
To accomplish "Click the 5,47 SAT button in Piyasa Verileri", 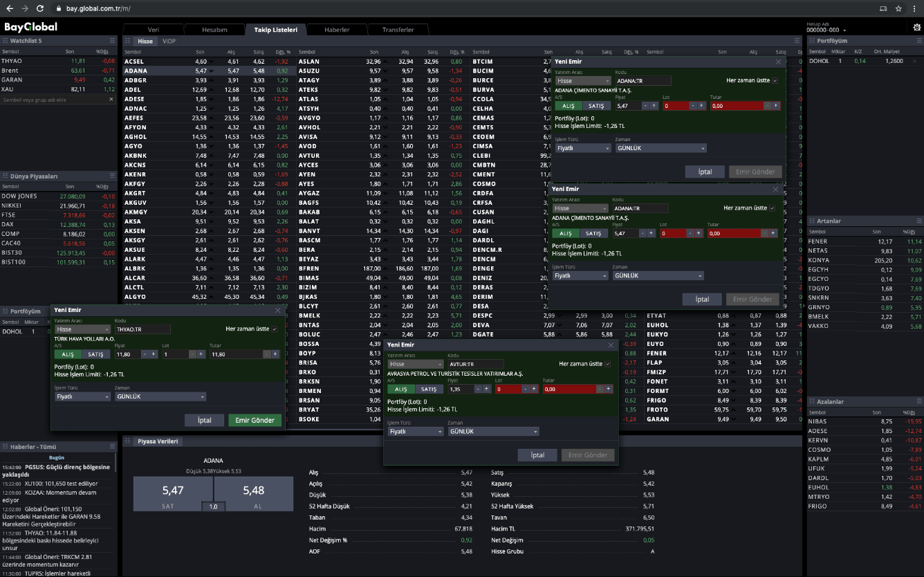I will tap(172, 495).
